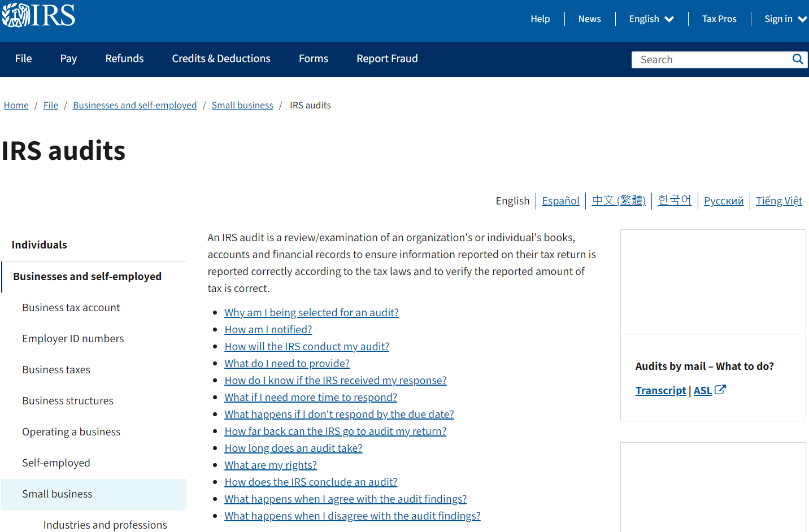Image resolution: width=809 pixels, height=532 pixels.
Task: Open the video Transcript link
Action: click(x=661, y=391)
